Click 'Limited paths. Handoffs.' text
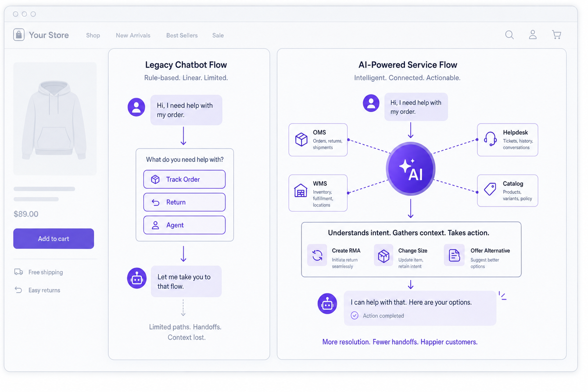 pos(185,327)
